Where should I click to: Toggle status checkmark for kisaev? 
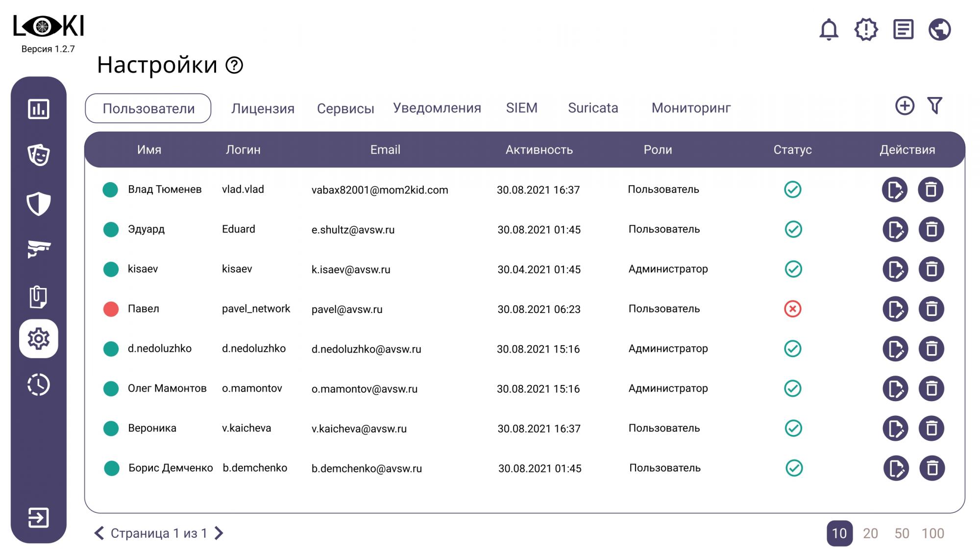click(793, 269)
